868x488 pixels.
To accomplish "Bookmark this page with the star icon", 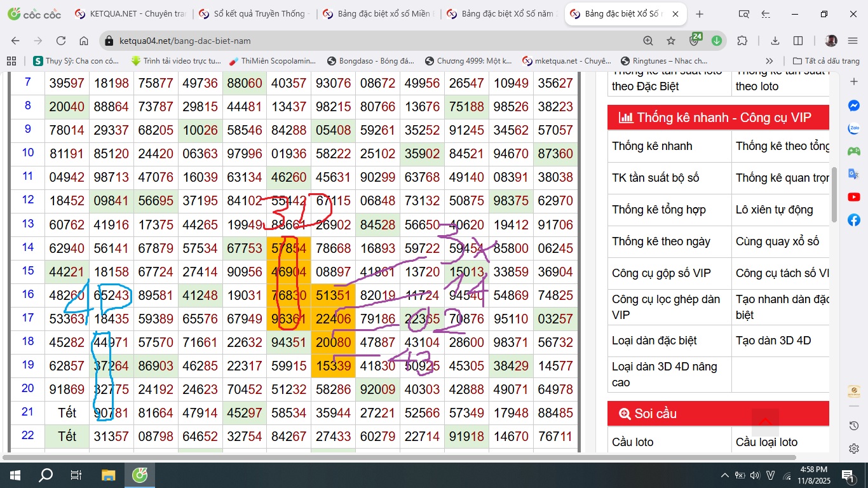I will [x=671, y=41].
